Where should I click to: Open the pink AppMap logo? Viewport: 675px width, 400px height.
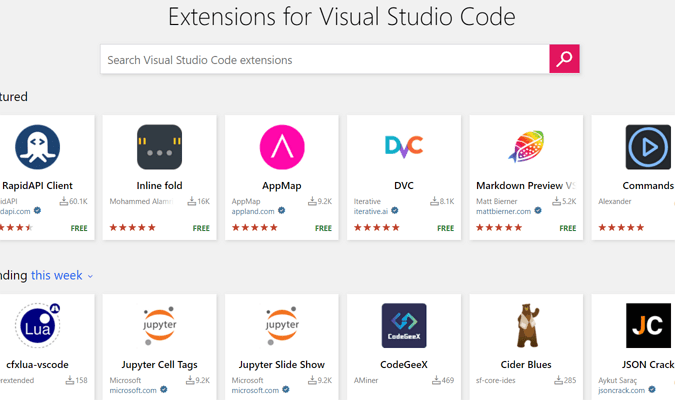pos(282,147)
